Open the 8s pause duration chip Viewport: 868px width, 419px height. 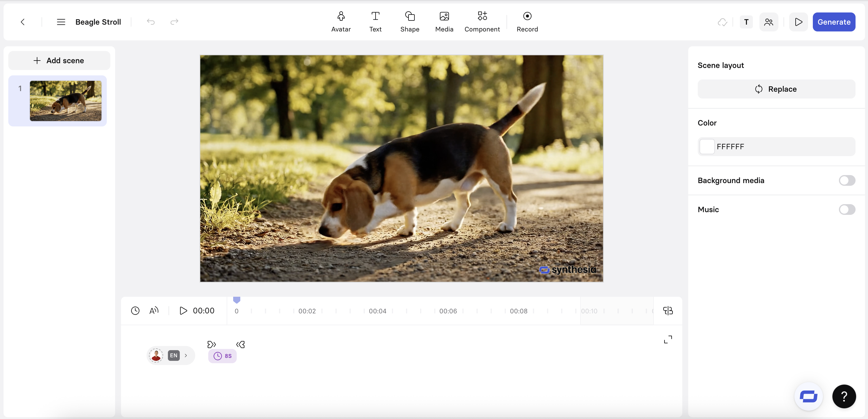222,356
